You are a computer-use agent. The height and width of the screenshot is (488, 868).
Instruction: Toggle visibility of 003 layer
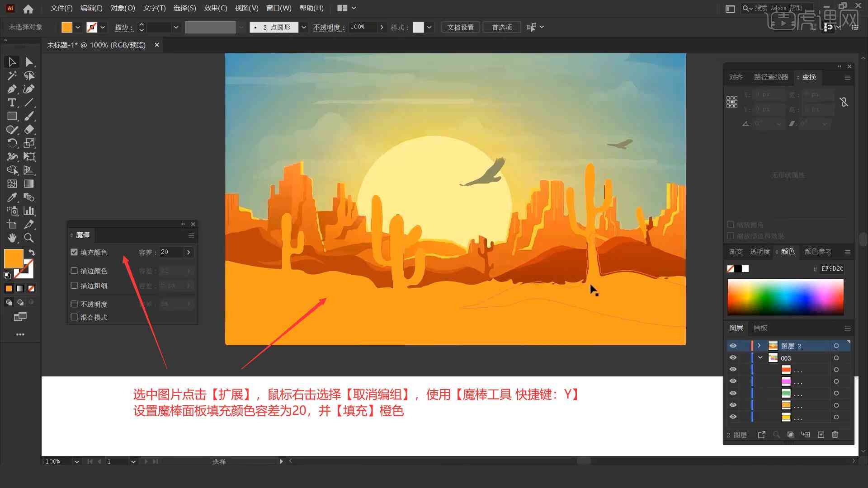coord(733,358)
